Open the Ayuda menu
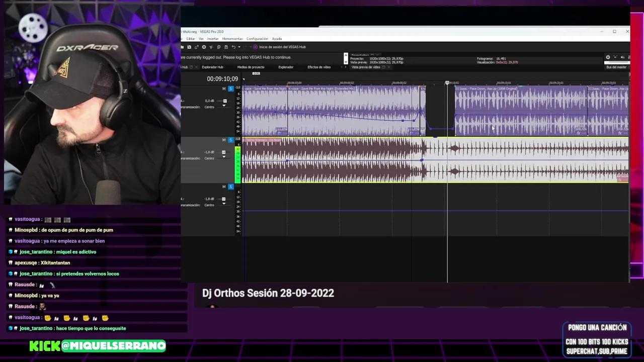The image size is (644, 362). click(277, 39)
